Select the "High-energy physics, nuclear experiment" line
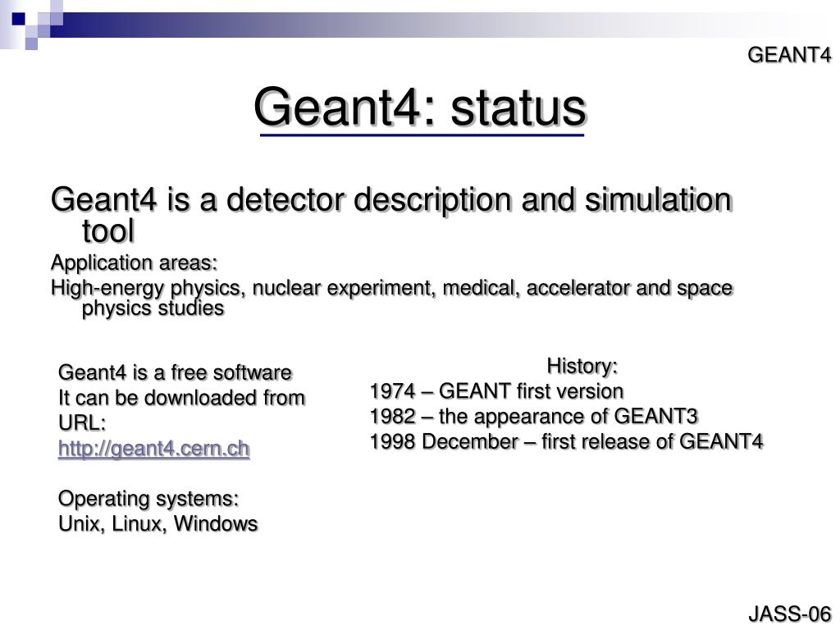 [392, 288]
